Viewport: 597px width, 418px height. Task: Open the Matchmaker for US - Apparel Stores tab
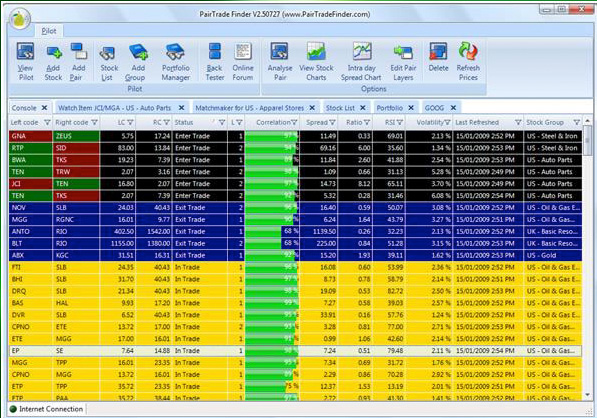click(249, 108)
